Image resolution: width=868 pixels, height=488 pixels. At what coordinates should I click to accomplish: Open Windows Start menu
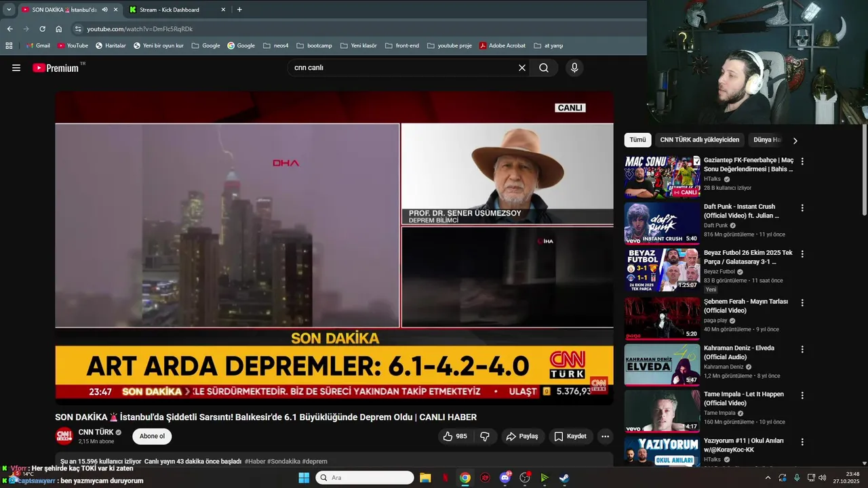304,478
